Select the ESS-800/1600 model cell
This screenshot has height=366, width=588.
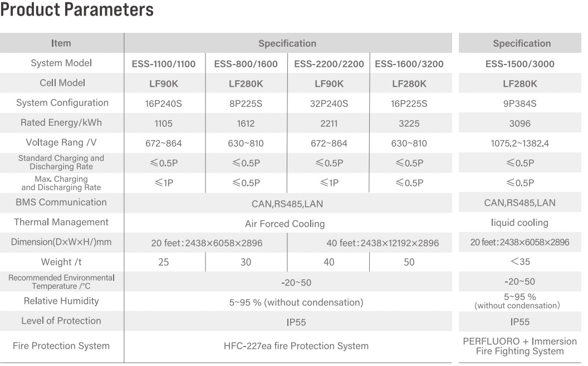(246, 64)
